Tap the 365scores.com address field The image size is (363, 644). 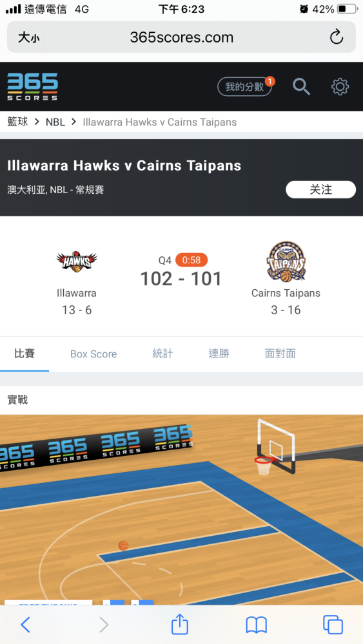[182, 37]
